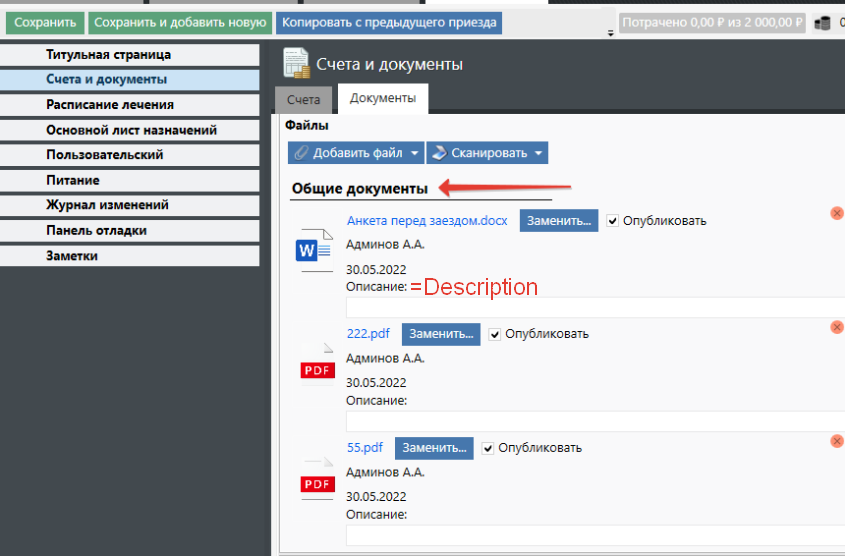Switch to the Счета tab
Image resolution: width=845 pixels, height=556 pixels.
pyautogui.click(x=304, y=99)
